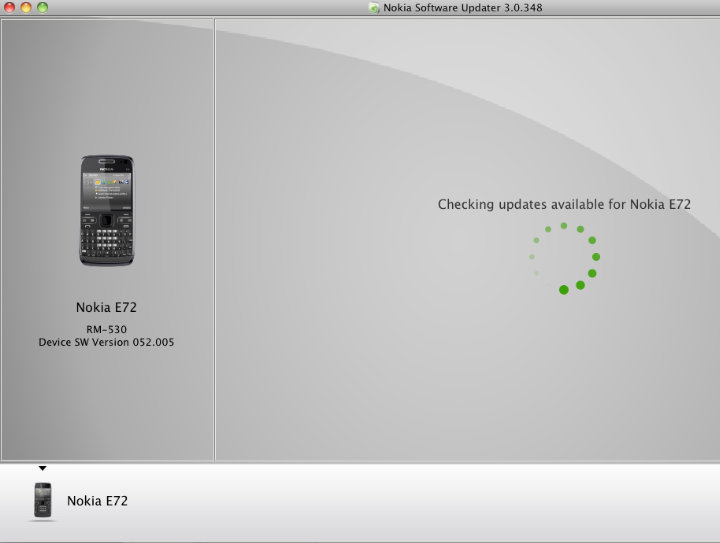The image size is (720, 543).
Task: Click the green circular loading spinner
Action: coord(564,258)
